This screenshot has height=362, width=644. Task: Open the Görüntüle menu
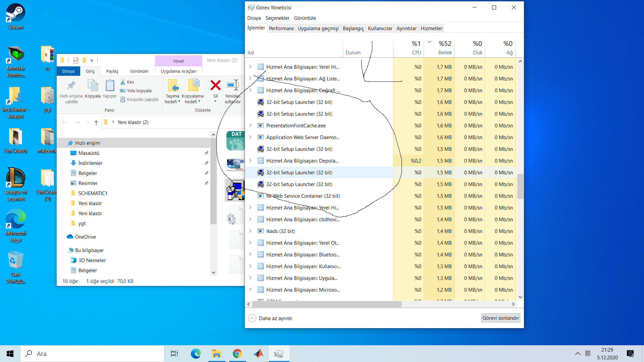(305, 18)
